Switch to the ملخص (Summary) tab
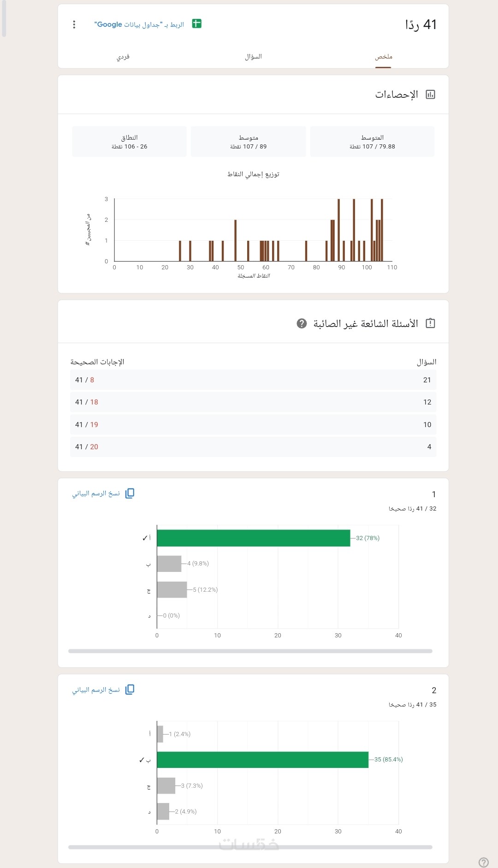 pyautogui.click(x=383, y=57)
